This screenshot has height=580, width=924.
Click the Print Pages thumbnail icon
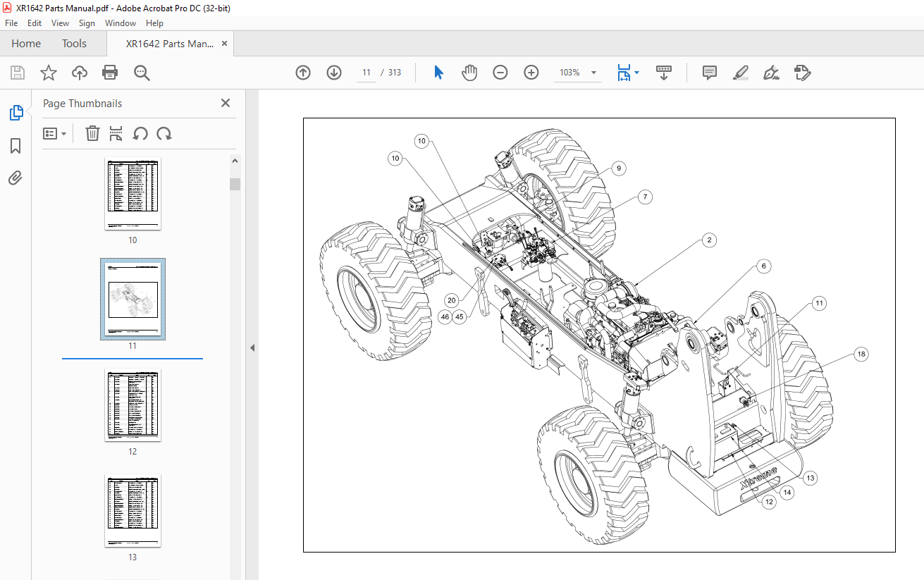click(116, 133)
